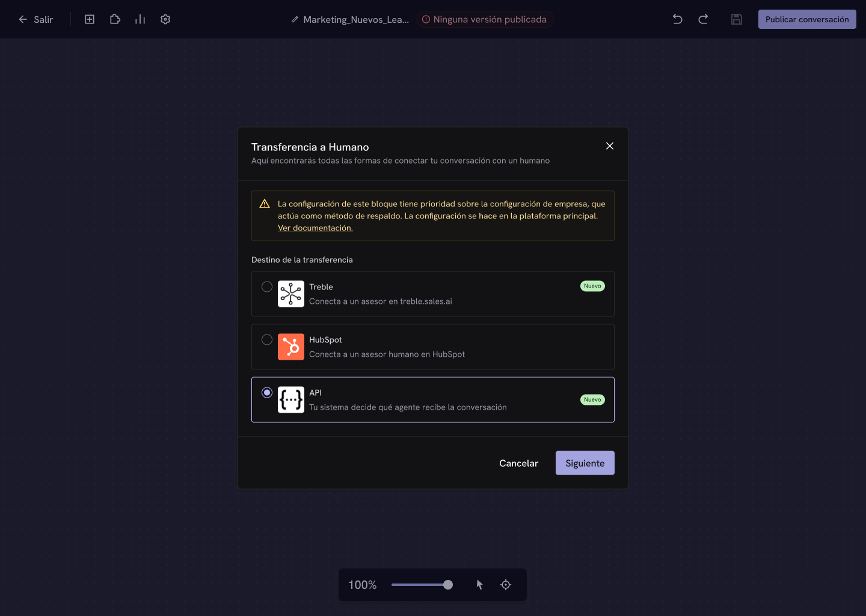Screen dimensions: 866x616
Task: Click the pencil edit icon beside conversation name
Action: (295, 19)
